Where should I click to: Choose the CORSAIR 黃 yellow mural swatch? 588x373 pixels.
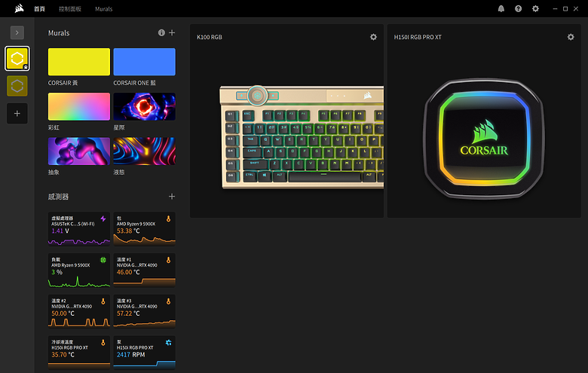pyautogui.click(x=79, y=62)
